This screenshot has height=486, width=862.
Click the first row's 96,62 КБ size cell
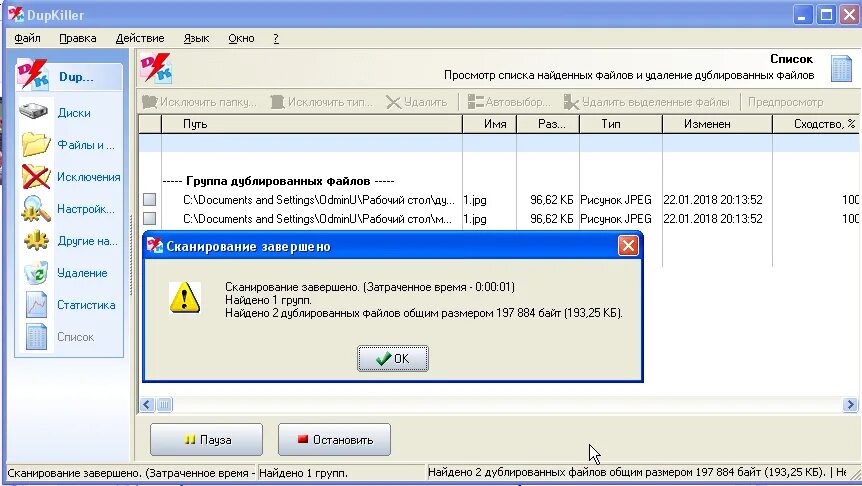pos(551,200)
